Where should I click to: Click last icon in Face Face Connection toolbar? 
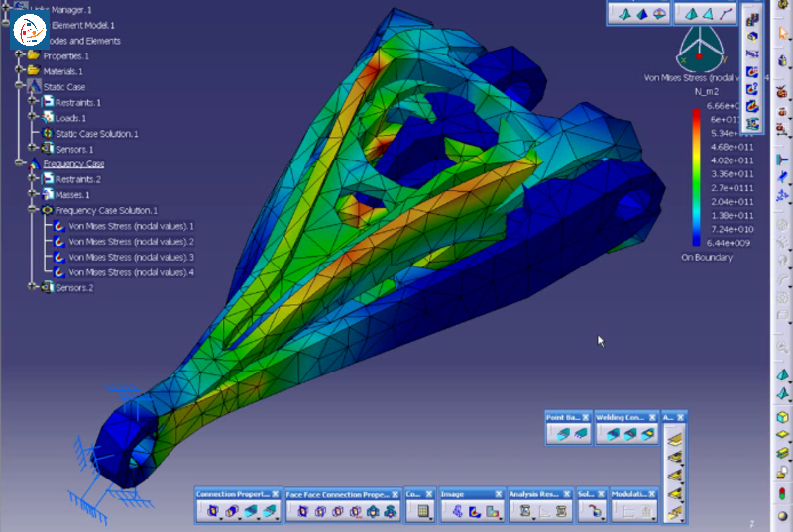coord(390,511)
